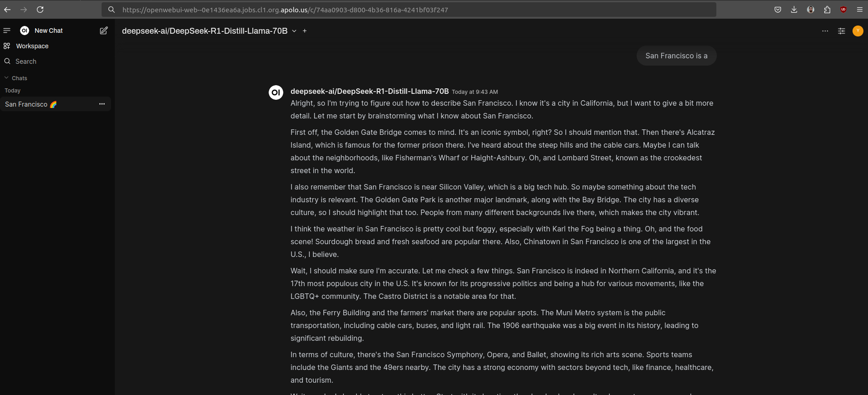Open the user account avatar menu
Screen dimensions: 868x395
(x=858, y=31)
